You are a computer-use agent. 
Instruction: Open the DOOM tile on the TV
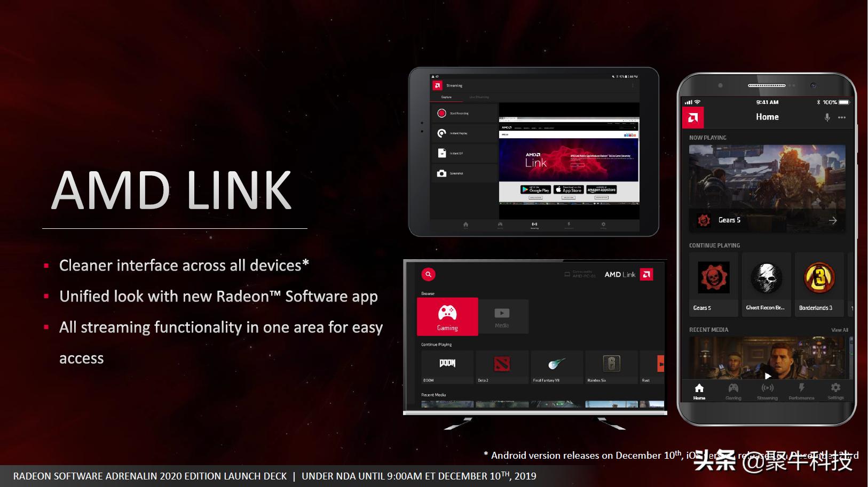[447, 367]
